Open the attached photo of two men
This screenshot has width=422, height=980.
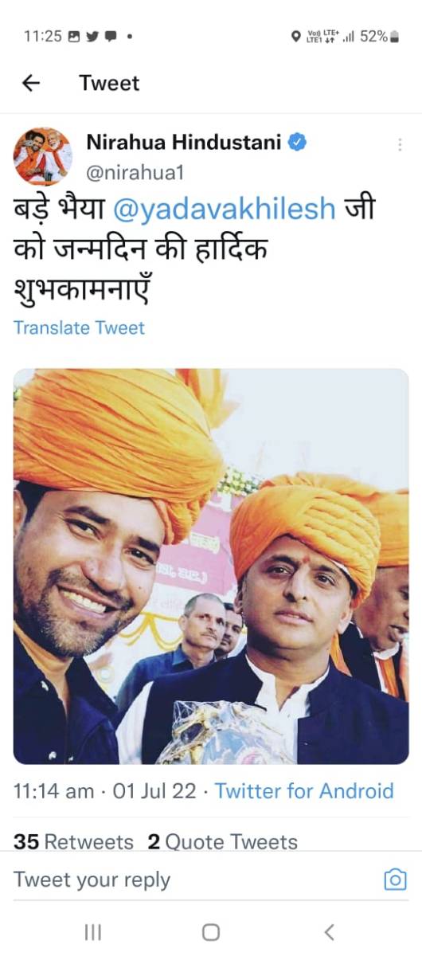click(x=211, y=566)
